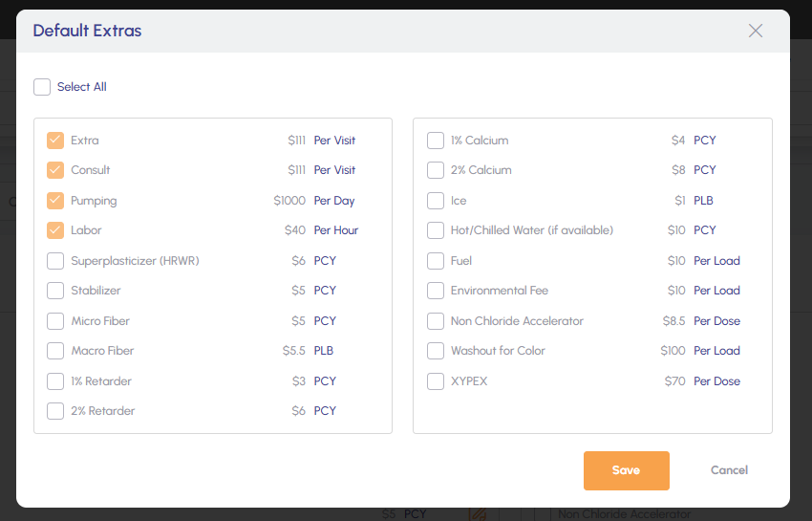Check the Fuel extra
The width and height of the screenshot is (812, 521).
(436, 261)
